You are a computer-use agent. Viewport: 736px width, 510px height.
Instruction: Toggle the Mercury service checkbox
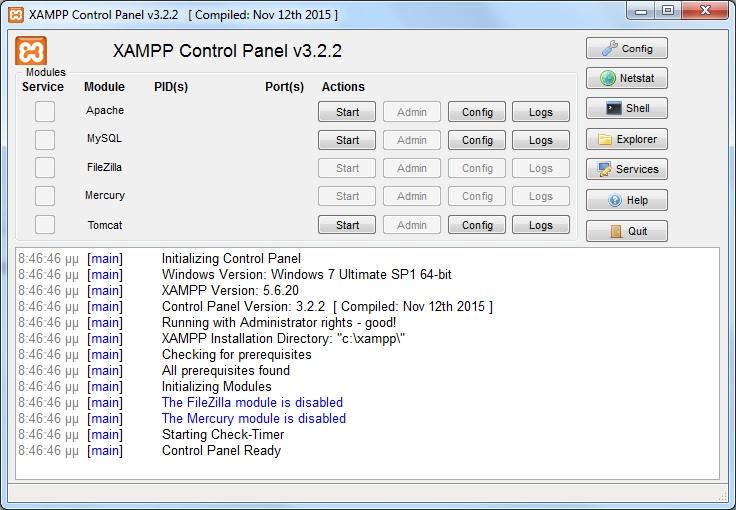coord(45,196)
